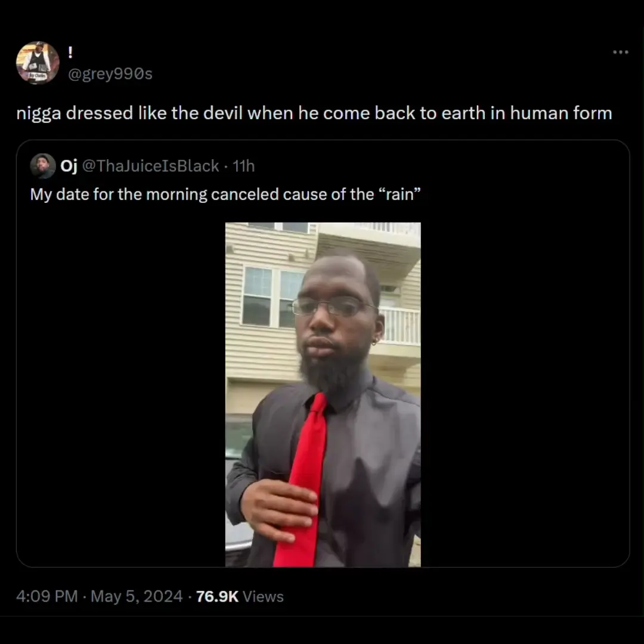
Task: Click the "11h" quoted tweet timestamp
Action: 243,166
